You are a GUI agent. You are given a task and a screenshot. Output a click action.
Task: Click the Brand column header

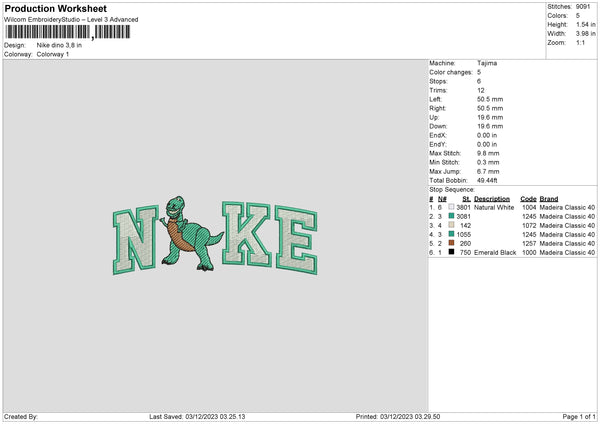tap(549, 199)
